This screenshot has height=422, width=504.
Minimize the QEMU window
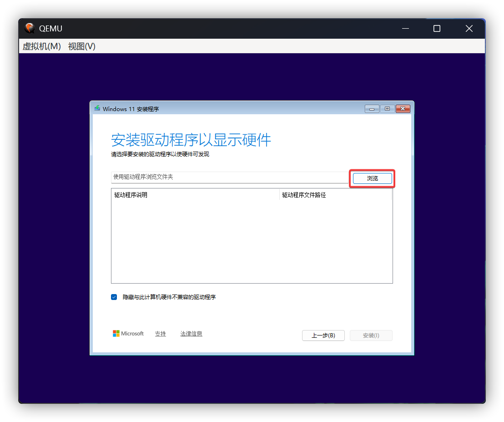coord(406,29)
